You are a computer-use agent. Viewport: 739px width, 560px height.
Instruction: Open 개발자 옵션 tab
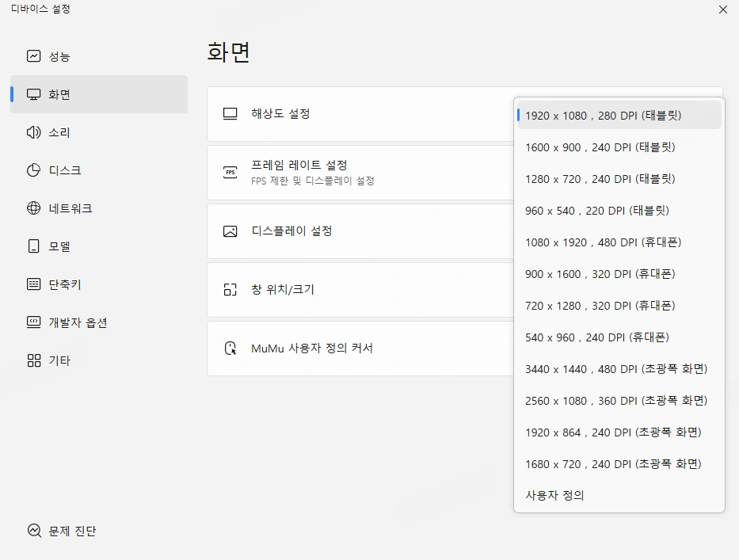99,322
